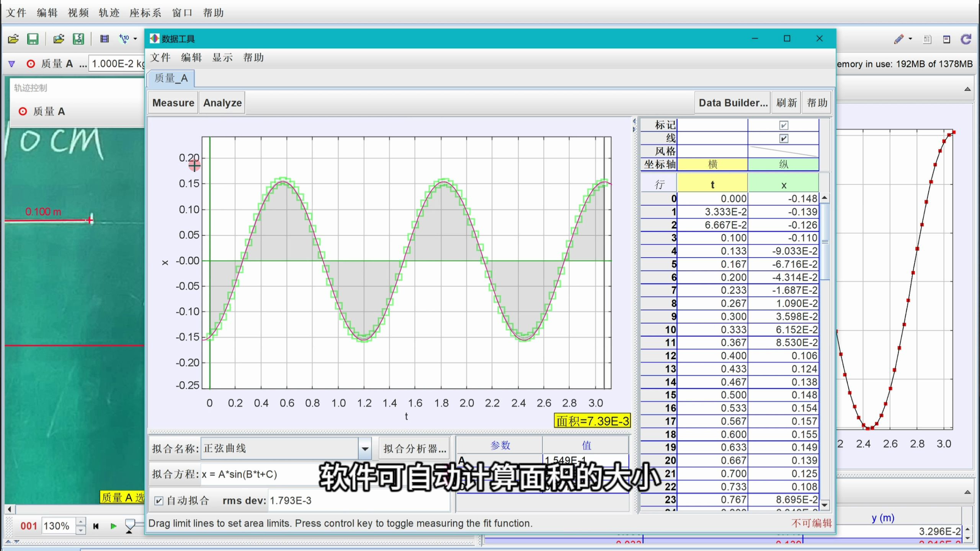Click the refresh arrow icon at top right
The width and height of the screenshot is (980, 551).
pos(966,39)
